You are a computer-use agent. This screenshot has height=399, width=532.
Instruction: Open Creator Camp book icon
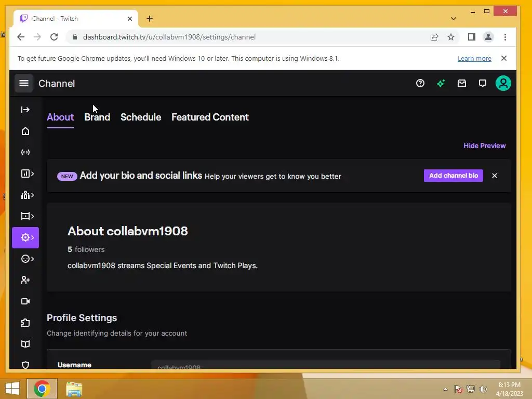coord(25,344)
